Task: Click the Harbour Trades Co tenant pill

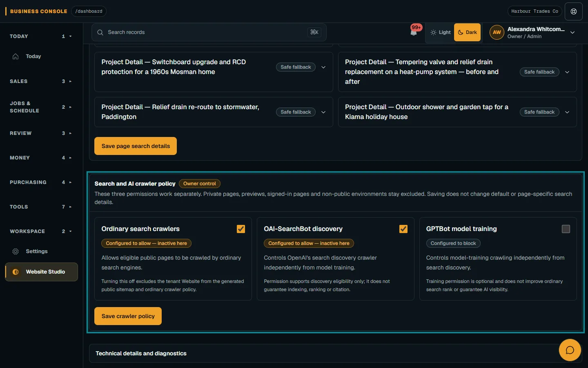Action: pyautogui.click(x=535, y=11)
